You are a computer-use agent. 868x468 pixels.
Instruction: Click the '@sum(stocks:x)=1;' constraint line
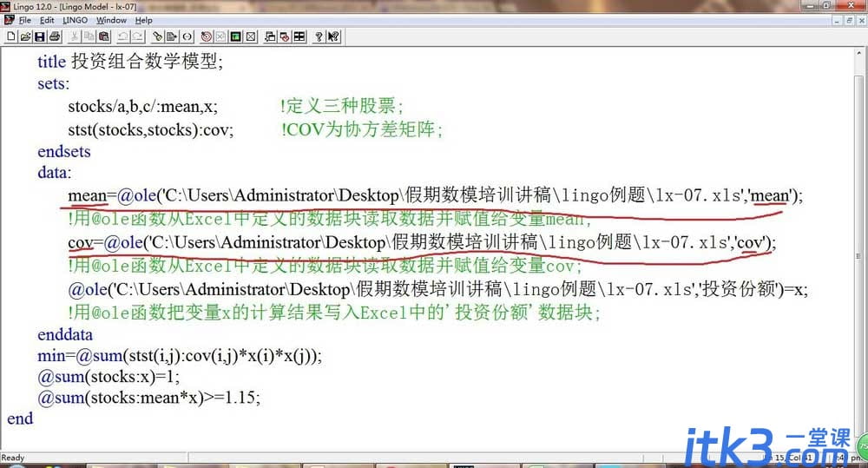[x=108, y=377]
